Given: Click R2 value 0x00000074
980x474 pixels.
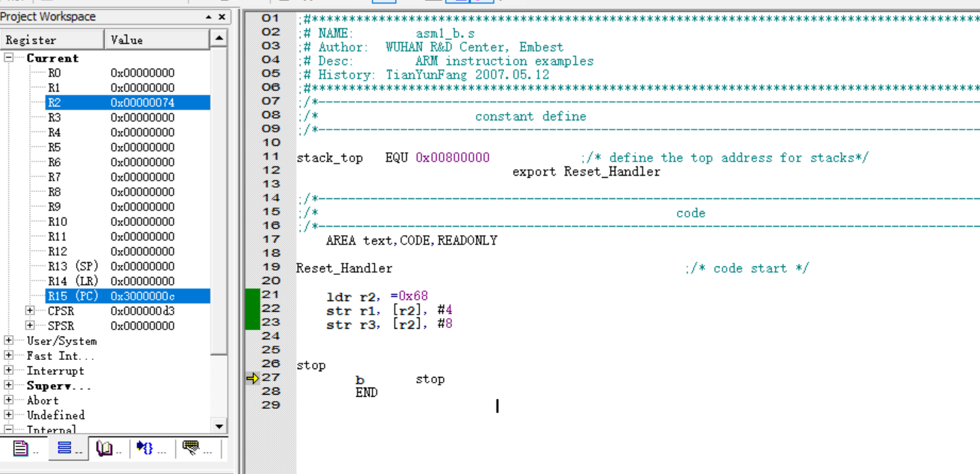Looking at the screenshot, I should point(143,103).
